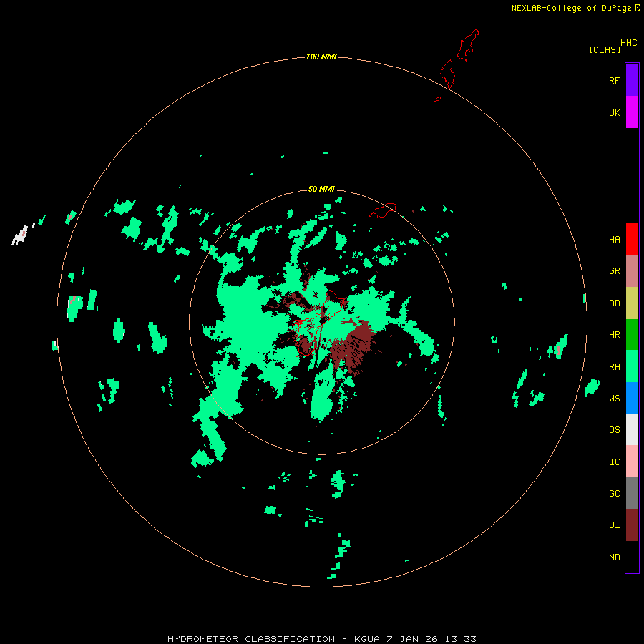Click the 'RA' legend label
Viewport: 644px width, 644px height.
click(614, 367)
